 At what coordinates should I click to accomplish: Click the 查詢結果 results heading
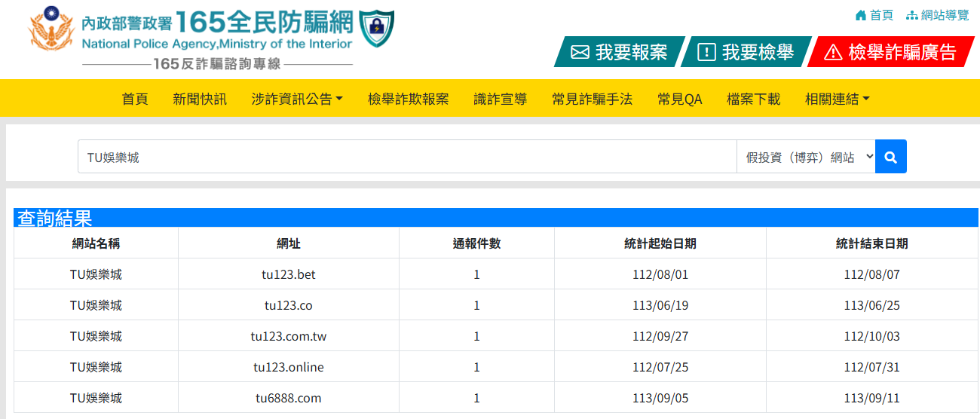point(55,218)
